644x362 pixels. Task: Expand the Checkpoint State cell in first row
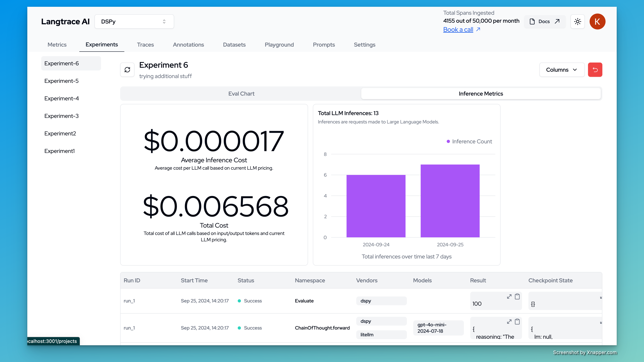(601, 297)
